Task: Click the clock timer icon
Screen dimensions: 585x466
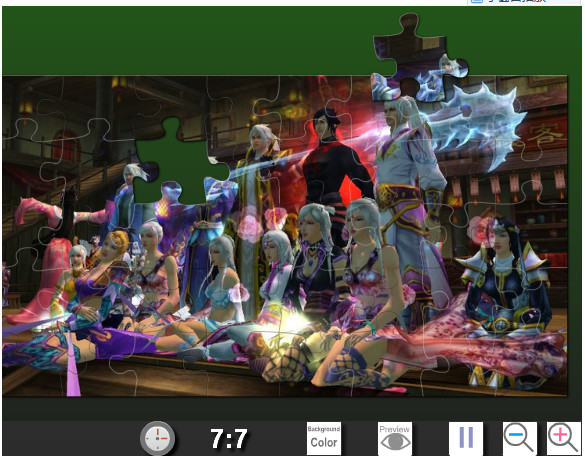Action: pyautogui.click(x=157, y=438)
